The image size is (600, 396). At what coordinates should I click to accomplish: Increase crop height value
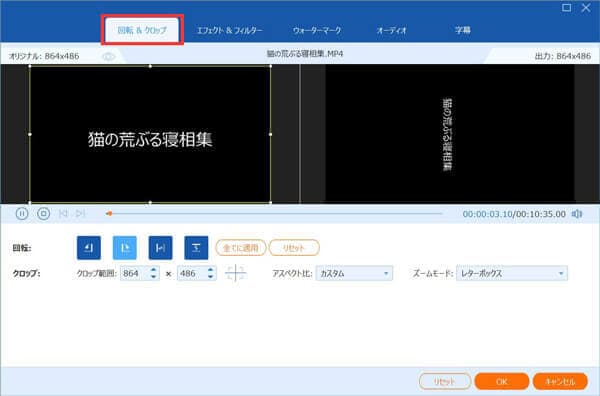(x=210, y=270)
